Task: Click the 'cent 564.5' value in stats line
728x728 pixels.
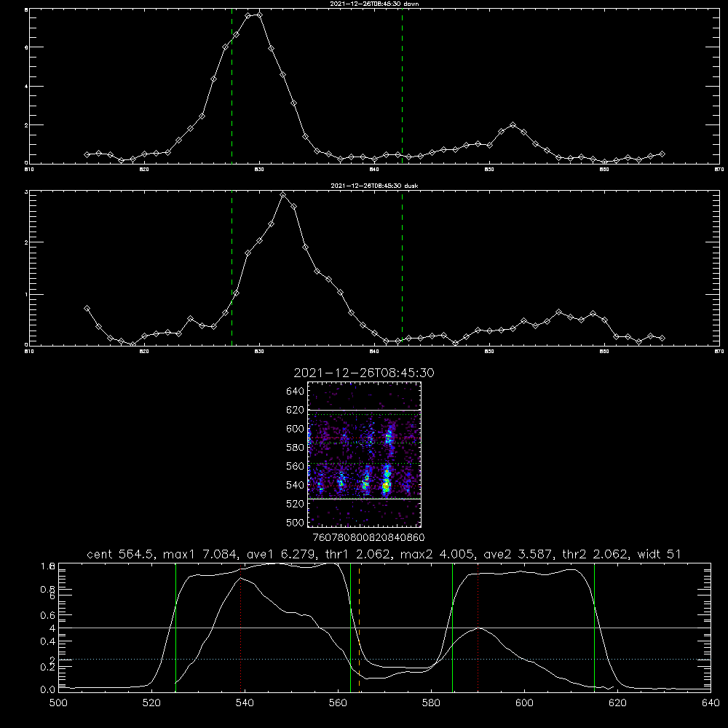Action: click(122, 554)
